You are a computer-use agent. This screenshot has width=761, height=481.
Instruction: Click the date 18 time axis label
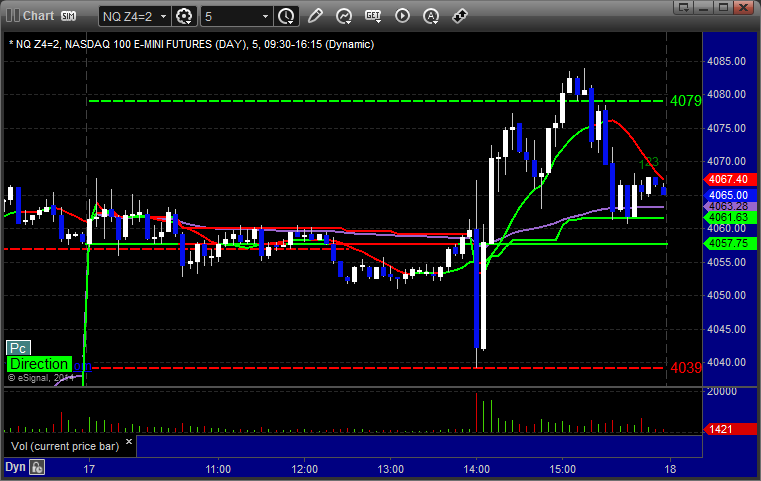670,469
